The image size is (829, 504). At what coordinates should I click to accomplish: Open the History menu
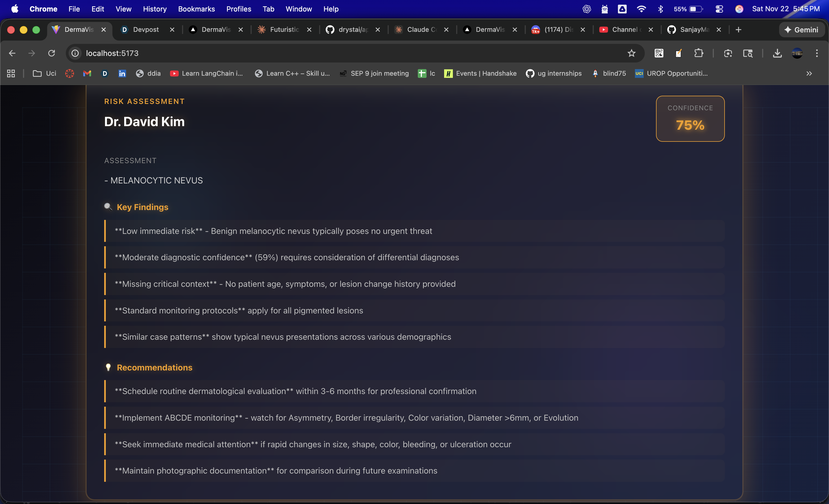(x=155, y=9)
